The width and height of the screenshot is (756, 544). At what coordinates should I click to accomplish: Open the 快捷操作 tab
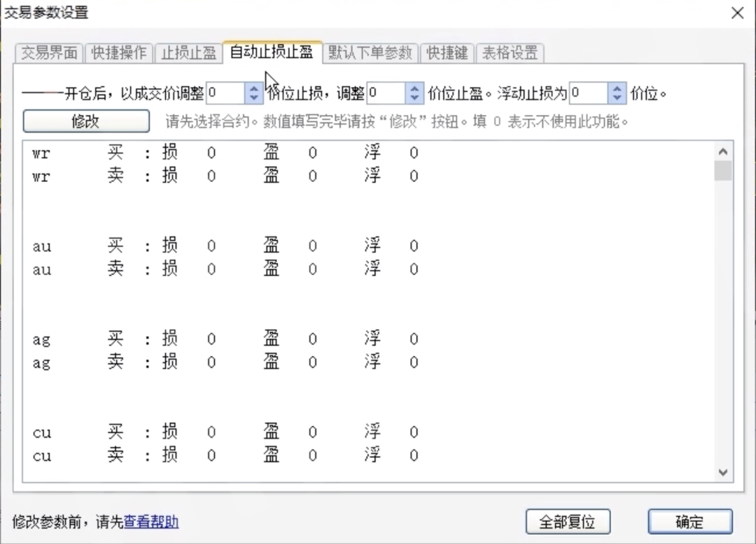pyautogui.click(x=118, y=53)
